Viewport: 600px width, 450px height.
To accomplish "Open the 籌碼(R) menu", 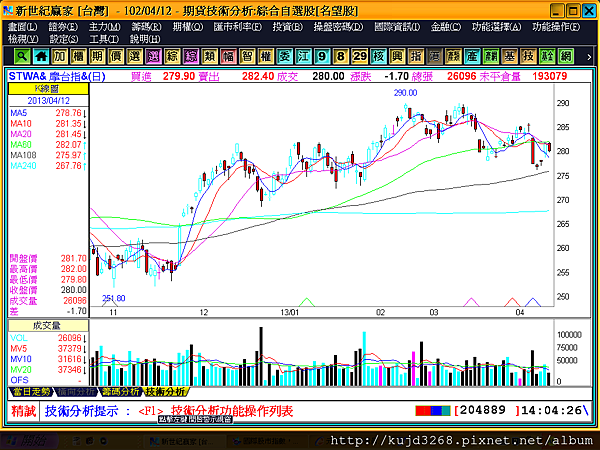I will [146, 27].
